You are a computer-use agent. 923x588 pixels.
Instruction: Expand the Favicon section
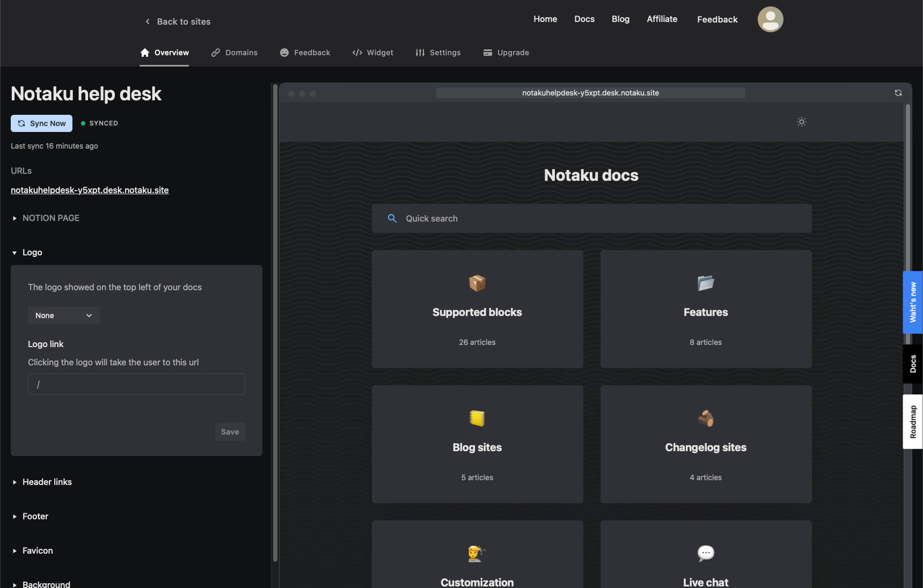pos(32,550)
